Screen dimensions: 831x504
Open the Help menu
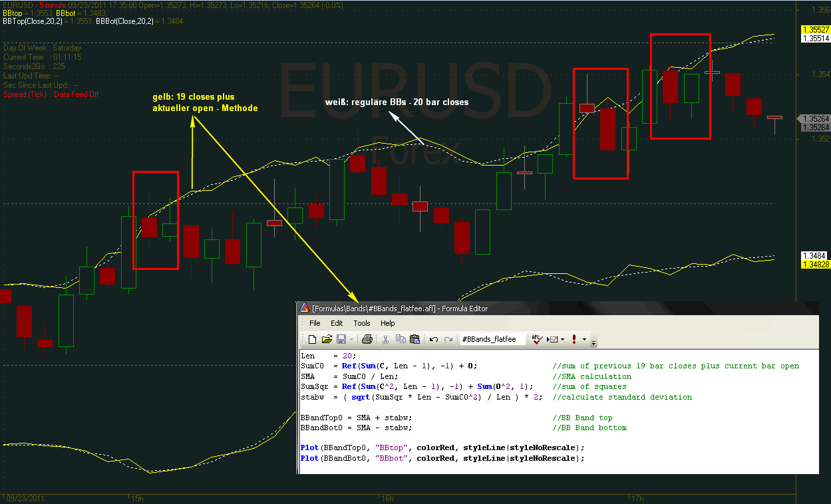[387, 323]
